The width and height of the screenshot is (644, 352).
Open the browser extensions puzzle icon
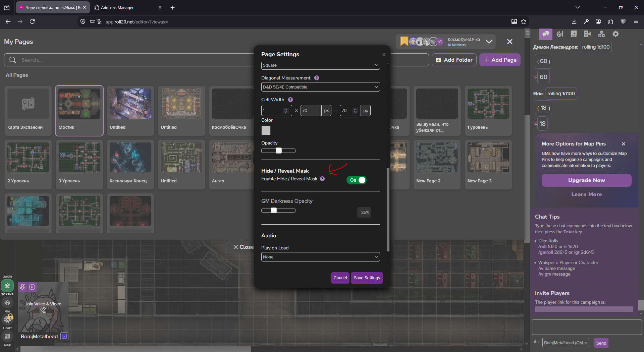pyautogui.click(x=610, y=21)
